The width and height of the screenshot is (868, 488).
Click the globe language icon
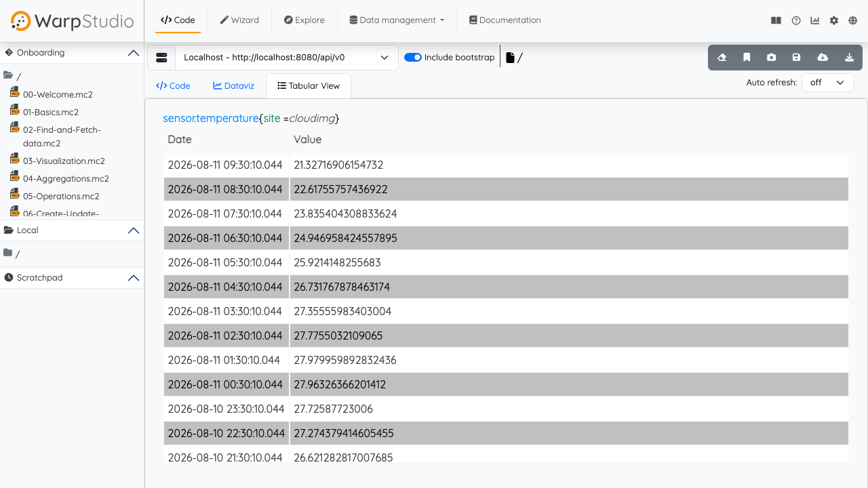click(x=853, y=20)
